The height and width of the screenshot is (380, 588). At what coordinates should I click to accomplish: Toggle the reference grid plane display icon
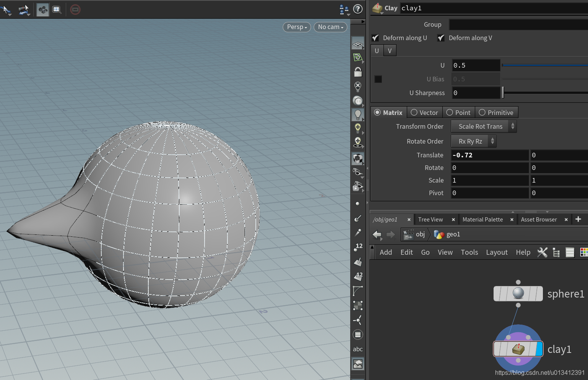(x=358, y=44)
